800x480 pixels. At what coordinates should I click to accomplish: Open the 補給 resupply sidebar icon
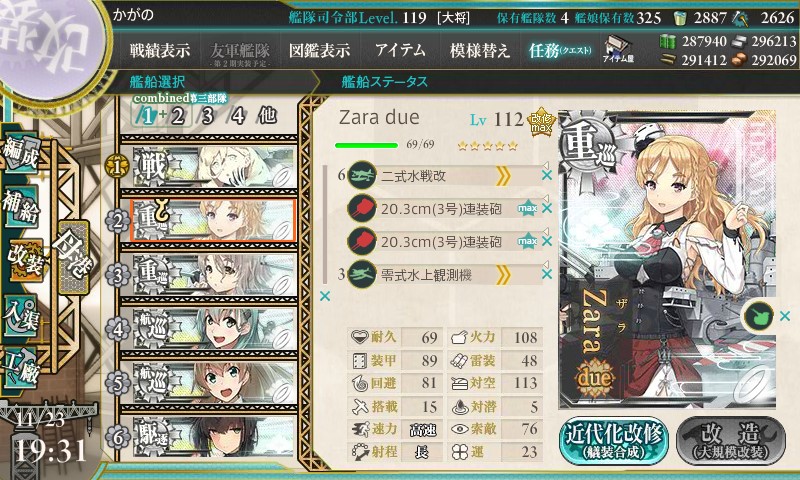coord(21,208)
